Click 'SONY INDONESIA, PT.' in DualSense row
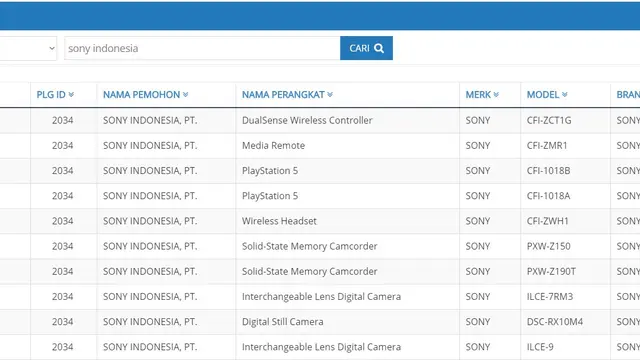The height and width of the screenshot is (360, 640). point(150,120)
